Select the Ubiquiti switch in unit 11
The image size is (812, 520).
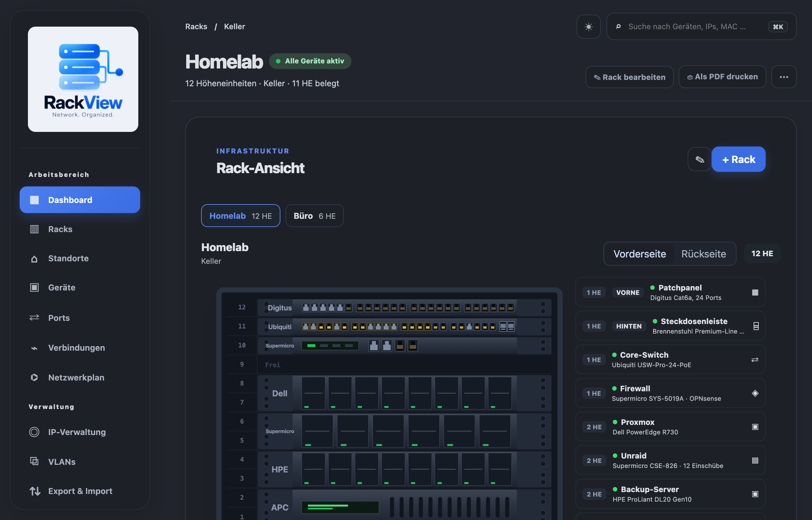(x=405, y=327)
